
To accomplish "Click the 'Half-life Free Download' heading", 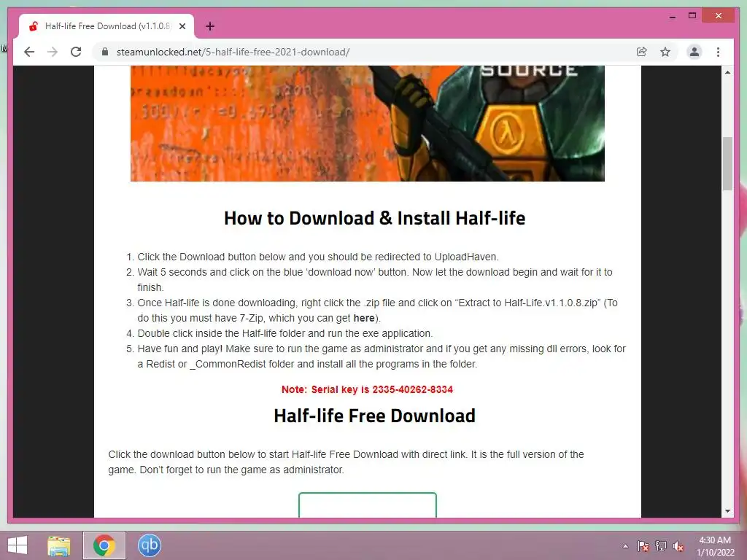I will pyautogui.click(x=374, y=416).
